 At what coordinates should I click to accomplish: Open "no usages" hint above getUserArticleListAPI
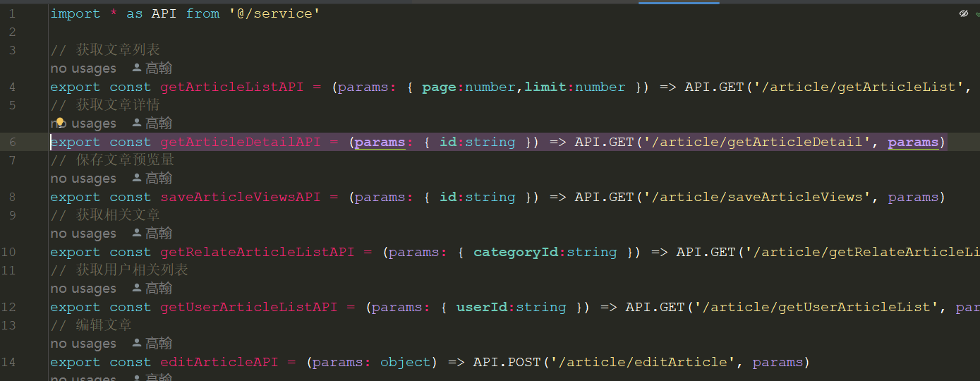click(x=83, y=289)
